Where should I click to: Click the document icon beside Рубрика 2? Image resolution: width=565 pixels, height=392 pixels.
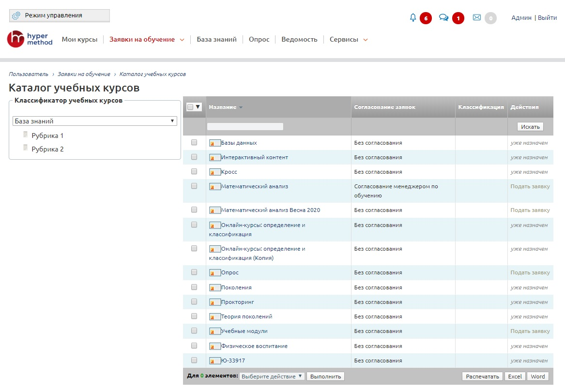(25, 147)
